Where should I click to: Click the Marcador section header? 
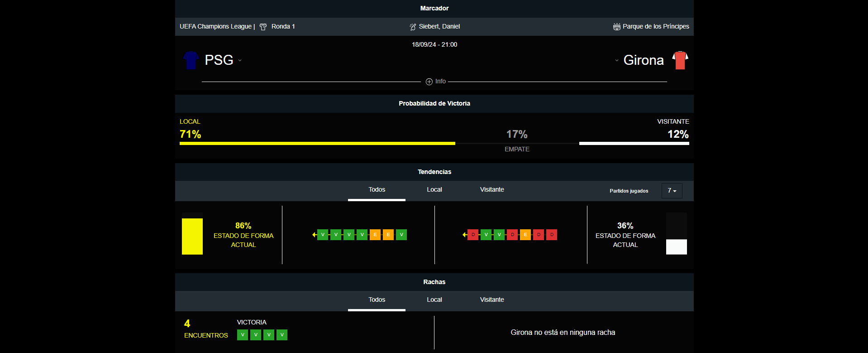434,9
